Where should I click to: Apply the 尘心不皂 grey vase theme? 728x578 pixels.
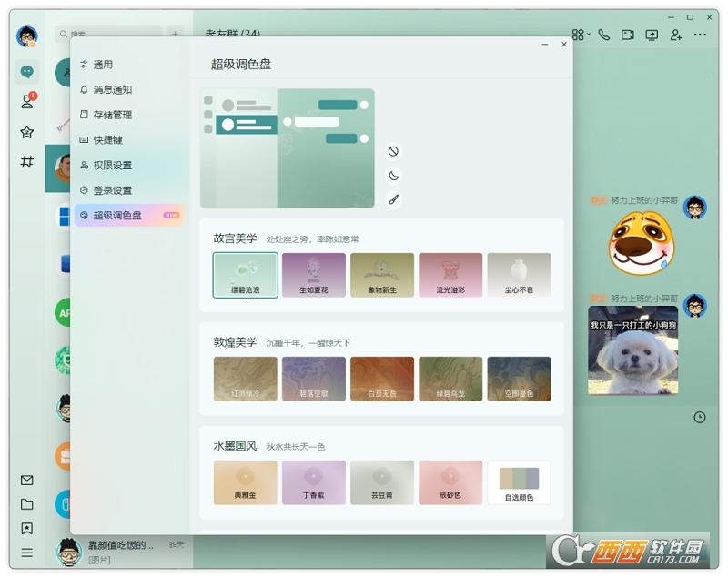(x=519, y=275)
